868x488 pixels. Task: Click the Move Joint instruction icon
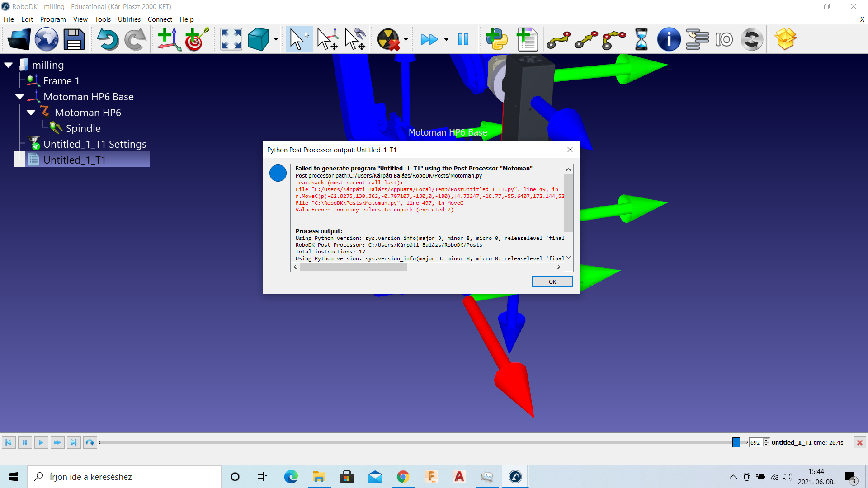pos(558,39)
